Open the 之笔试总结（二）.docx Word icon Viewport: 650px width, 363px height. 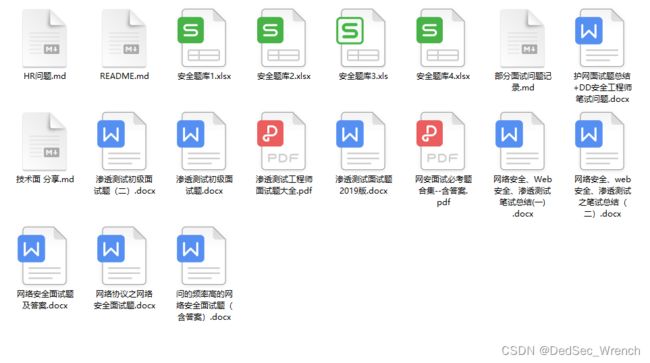click(x=600, y=141)
